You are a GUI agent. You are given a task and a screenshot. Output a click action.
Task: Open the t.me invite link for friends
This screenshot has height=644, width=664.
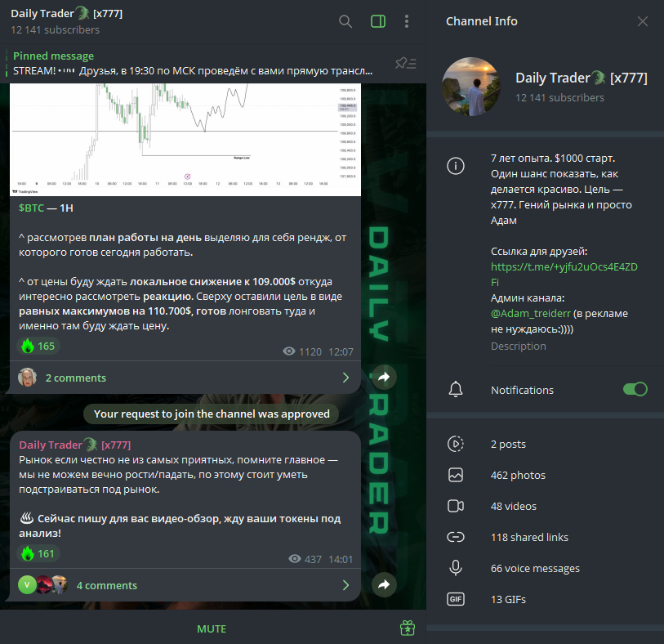(x=564, y=274)
